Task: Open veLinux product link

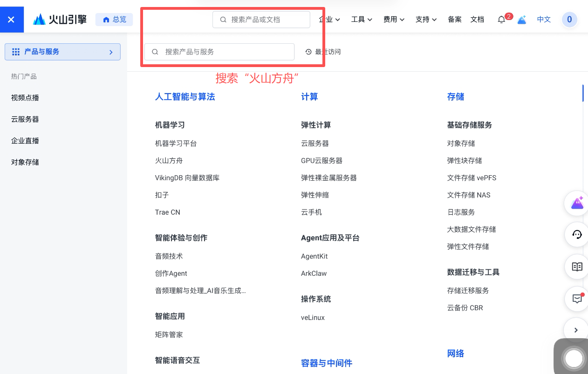Action: tap(313, 318)
